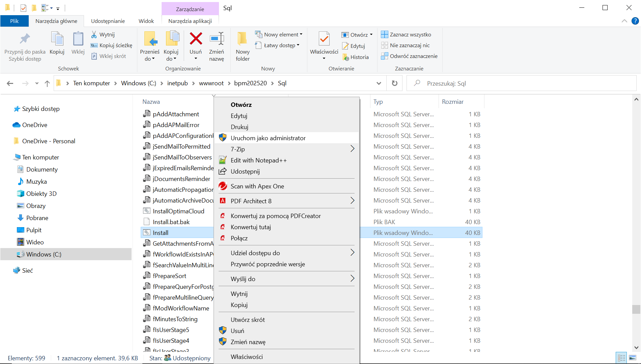Open Quick Access Toolbar customize dropdown
641x364 pixels.
(58, 8)
